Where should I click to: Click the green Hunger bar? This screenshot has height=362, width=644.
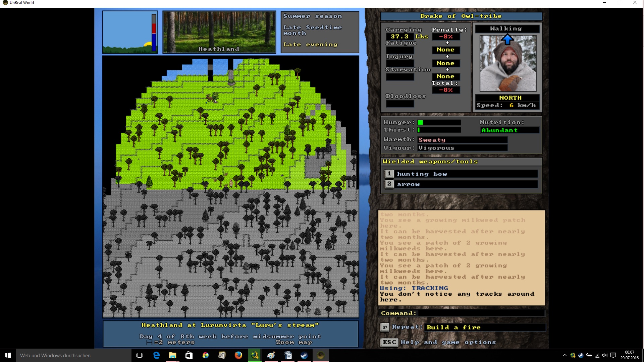(x=420, y=122)
